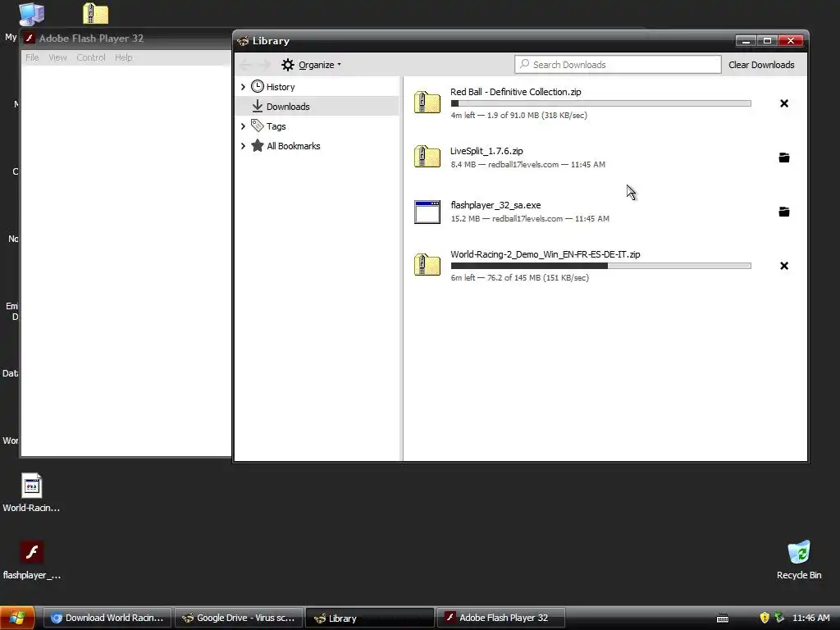Screen dimensions: 840x630
Task: Click the Downloads arrow icon in sidebar
Action: click(257, 106)
